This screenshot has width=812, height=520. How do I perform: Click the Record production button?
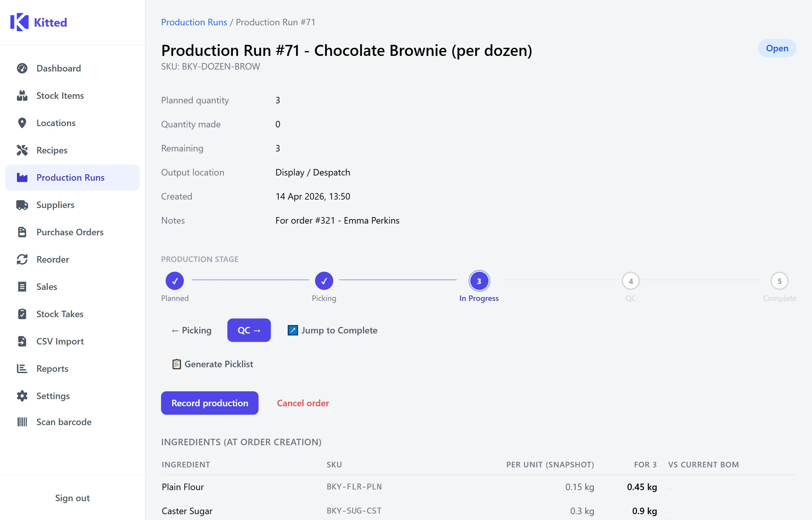coord(209,403)
